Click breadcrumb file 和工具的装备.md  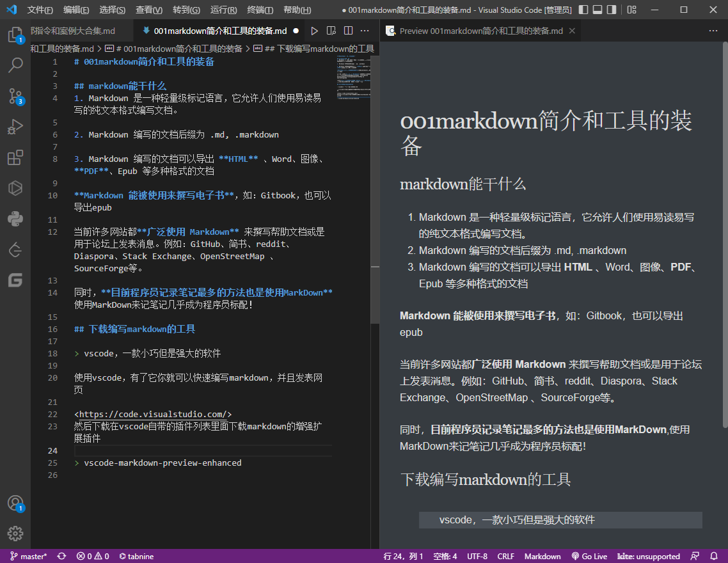coord(62,49)
